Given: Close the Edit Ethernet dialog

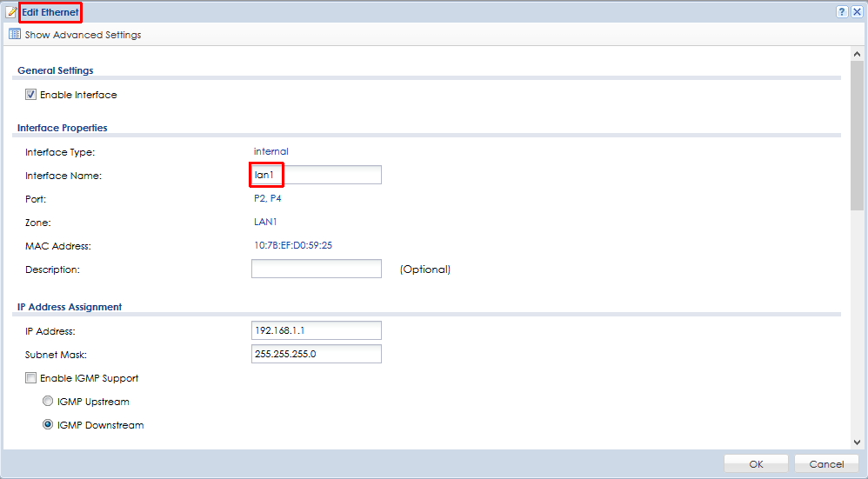Looking at the screenshot, I should click(857, 12).
